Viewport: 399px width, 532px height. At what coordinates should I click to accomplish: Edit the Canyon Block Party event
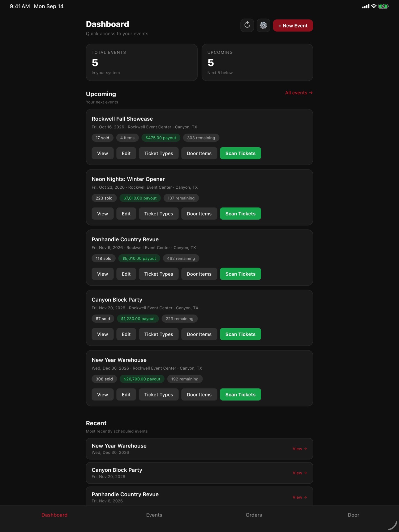pos(126,334)
